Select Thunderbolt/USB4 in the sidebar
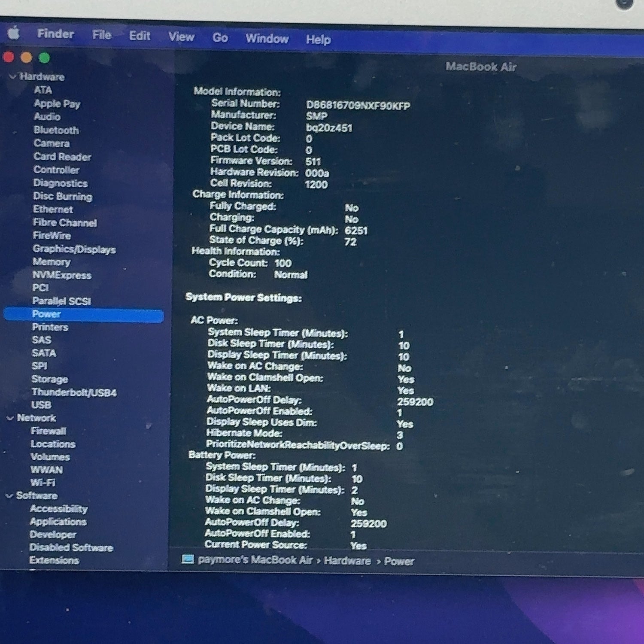Viewport: 644px width, 644px height. point(74,392)
